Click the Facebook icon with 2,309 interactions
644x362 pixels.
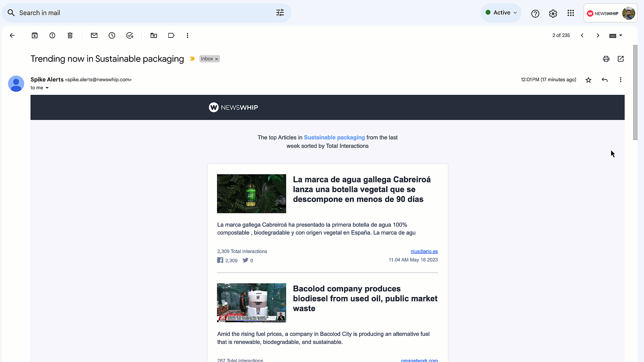point(220,260)
